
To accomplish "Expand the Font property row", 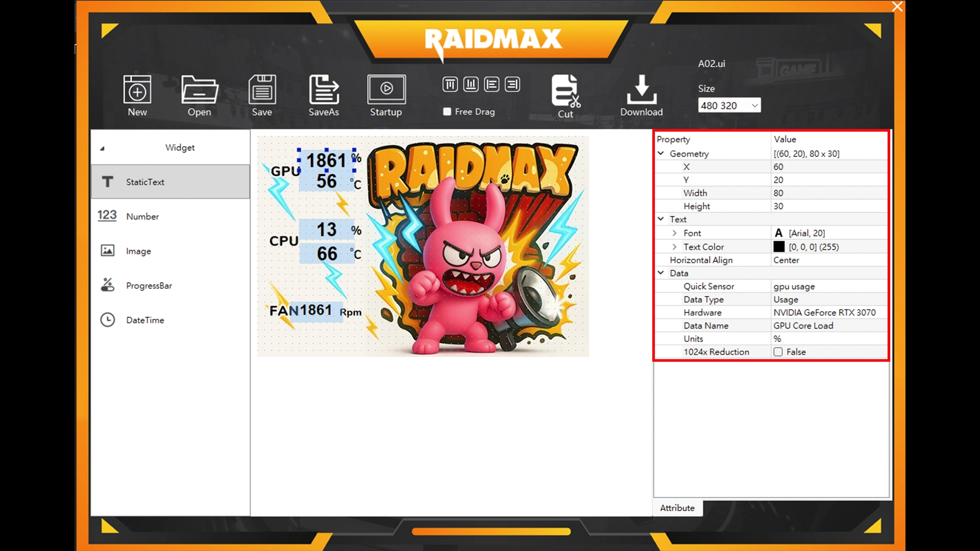I will (674, 233).
